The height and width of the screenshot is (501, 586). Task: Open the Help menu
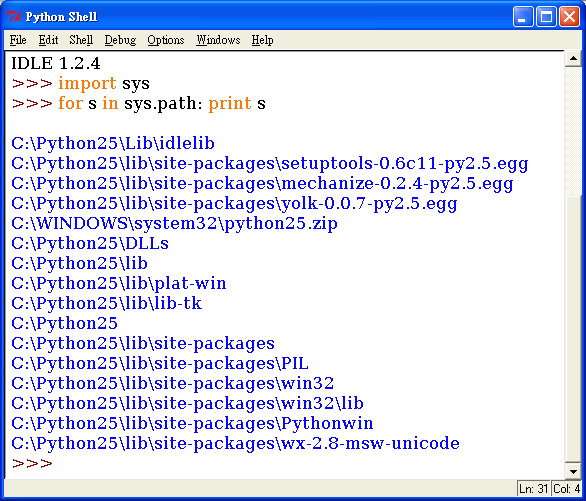pos(262,40)
